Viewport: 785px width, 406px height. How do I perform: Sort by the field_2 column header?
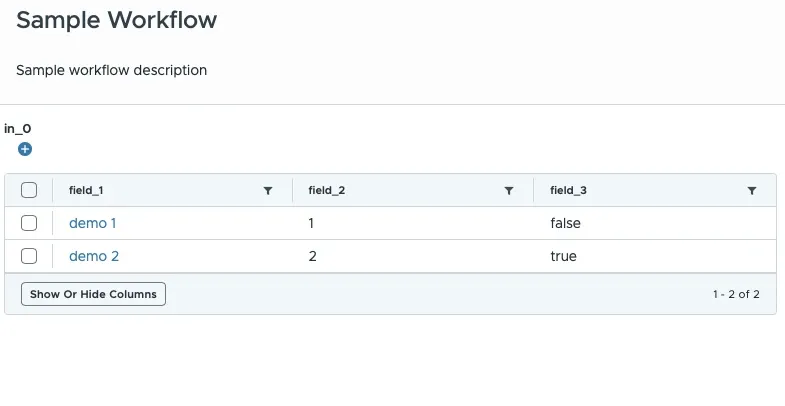[x=327, y=190]
